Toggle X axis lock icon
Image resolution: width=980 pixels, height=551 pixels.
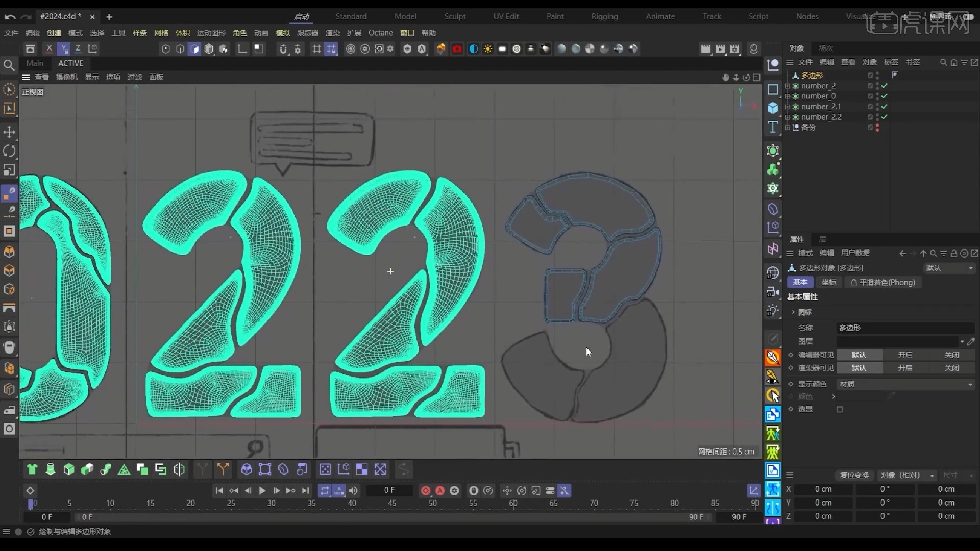pyautogui.click(x=49, y=48)
